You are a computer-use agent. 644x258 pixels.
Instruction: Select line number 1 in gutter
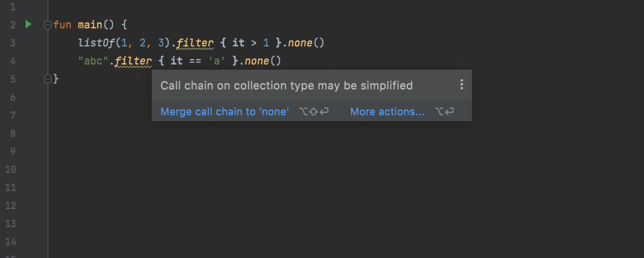point(12,7)
